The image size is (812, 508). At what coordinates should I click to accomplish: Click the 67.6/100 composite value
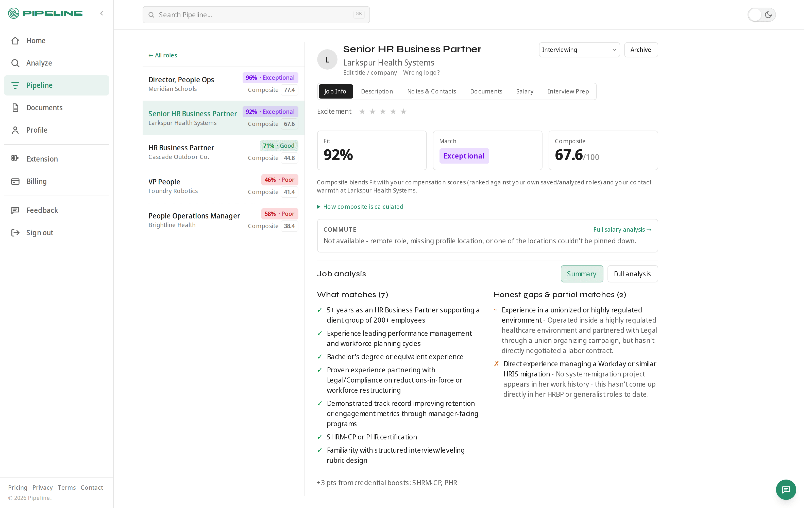577,155
